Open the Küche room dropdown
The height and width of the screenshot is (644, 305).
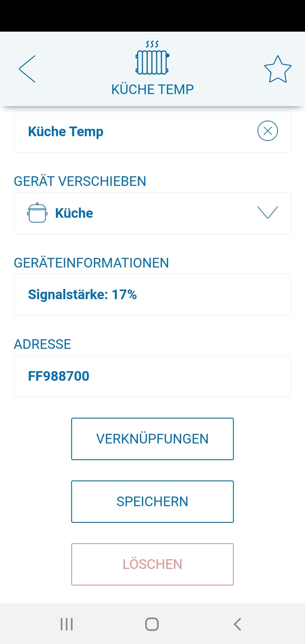[152, 213]
